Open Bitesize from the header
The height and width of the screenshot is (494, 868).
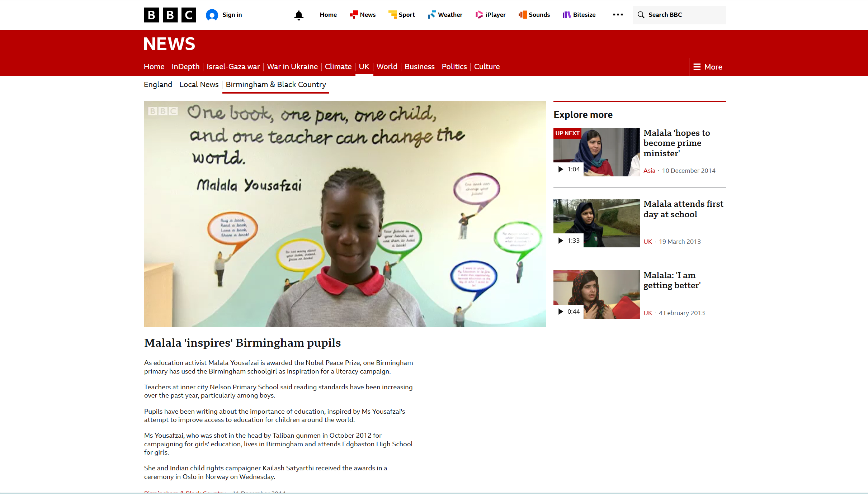tap(579, 15)
